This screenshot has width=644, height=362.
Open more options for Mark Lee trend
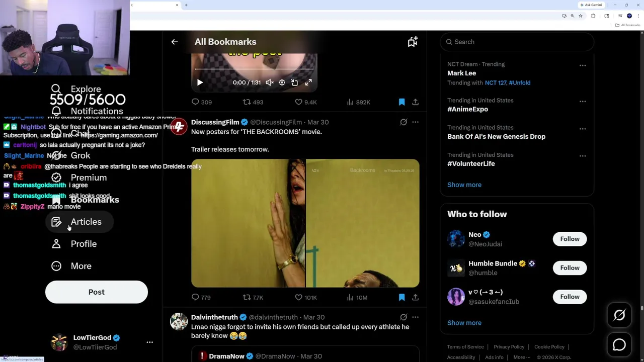(583, 65)
